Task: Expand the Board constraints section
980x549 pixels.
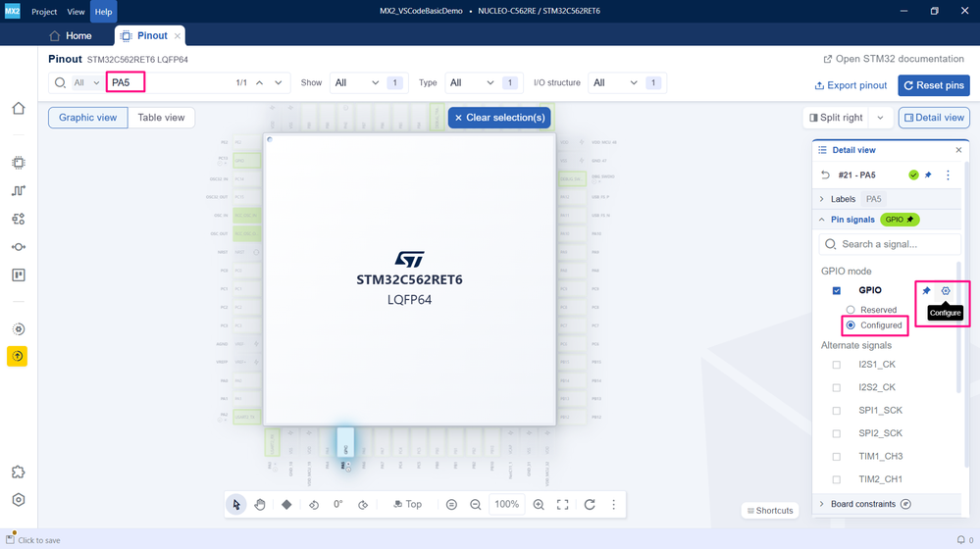Action: pyautogui.click(x=822, y=504)
